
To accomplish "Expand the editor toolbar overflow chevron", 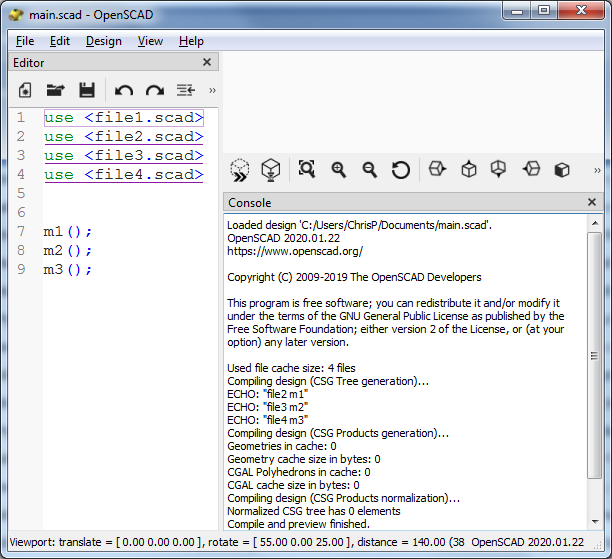I will point(211,90).
